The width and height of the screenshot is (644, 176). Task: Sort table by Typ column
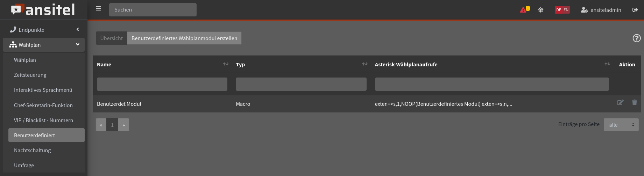click(x=365, y=64)
